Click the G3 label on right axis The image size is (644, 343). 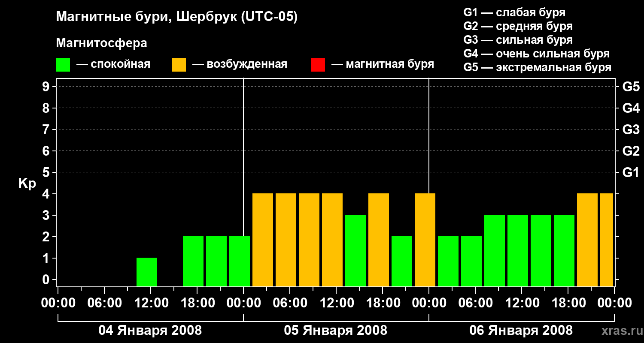click(631, 129)
